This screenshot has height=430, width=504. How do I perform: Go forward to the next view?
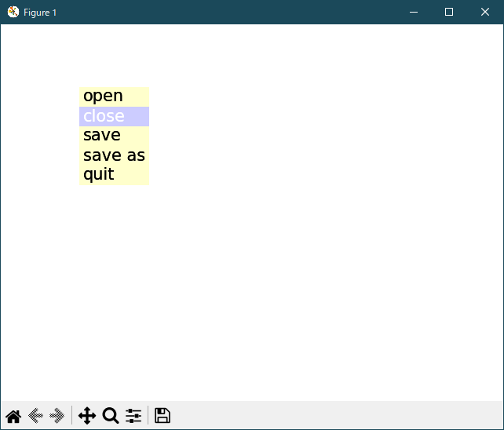pyautogui.click(x=57, y=416)
